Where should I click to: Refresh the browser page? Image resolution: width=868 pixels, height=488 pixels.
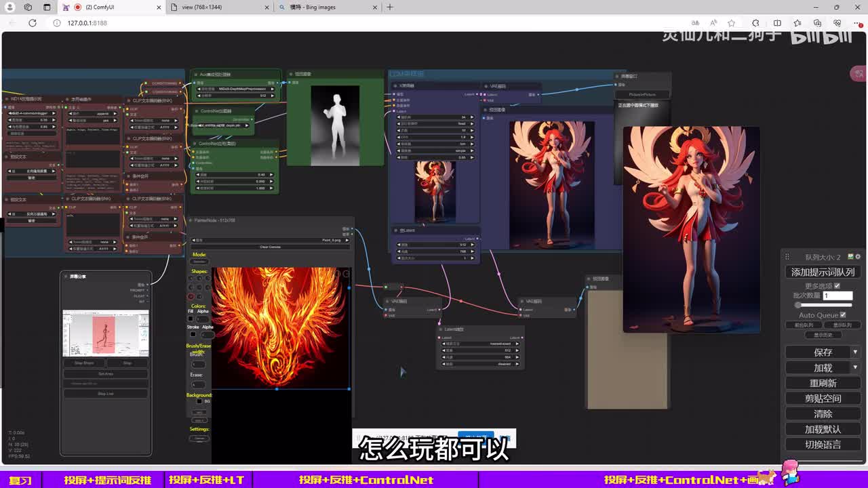[x=32, y=23]
